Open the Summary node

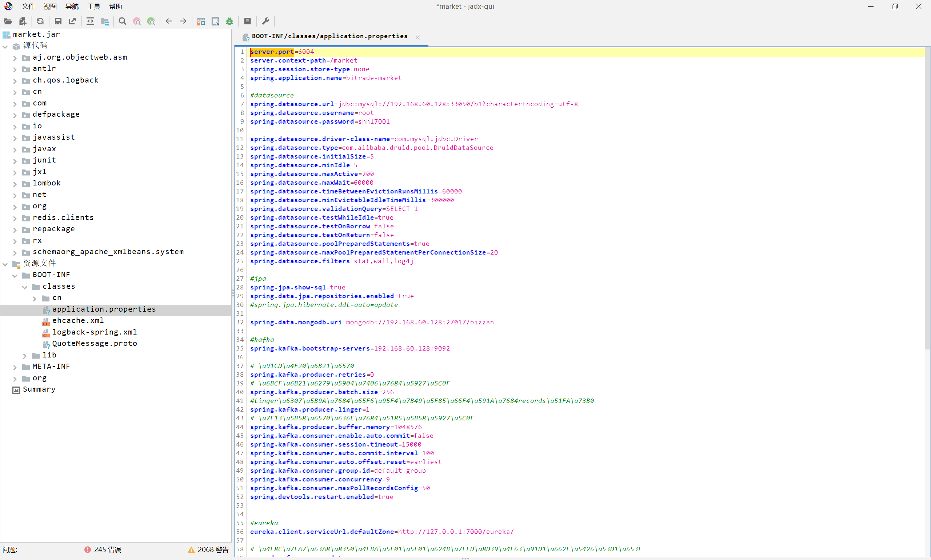click(39, 389)
